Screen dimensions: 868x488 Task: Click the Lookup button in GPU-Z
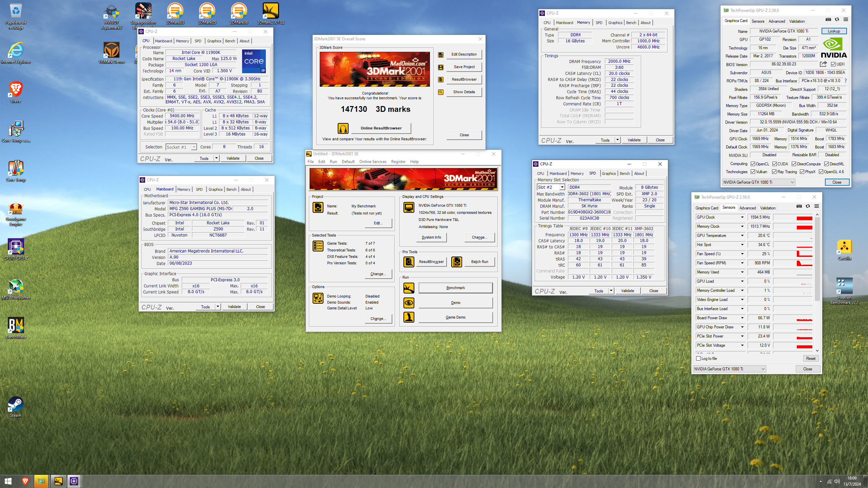pyautogui.click(x=834, y=31)
